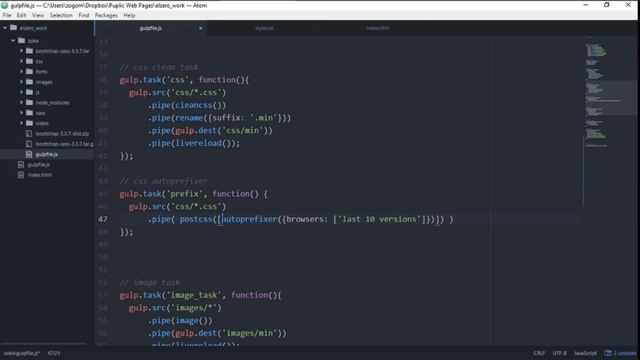Click the fonts folder icon
The width and height of the screenshot is (640, 360).
point(29,71)
